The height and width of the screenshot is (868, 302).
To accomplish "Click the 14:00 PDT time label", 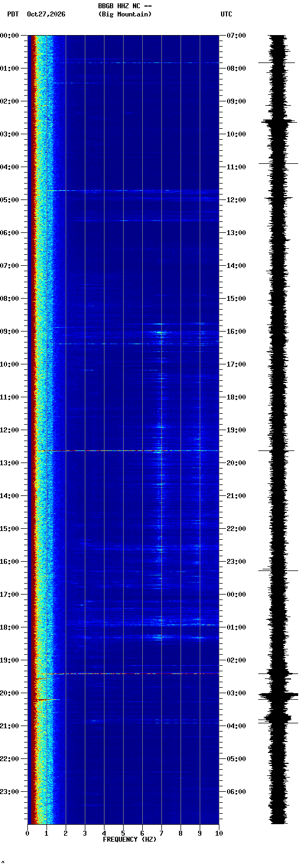I will tap(9, 496).
